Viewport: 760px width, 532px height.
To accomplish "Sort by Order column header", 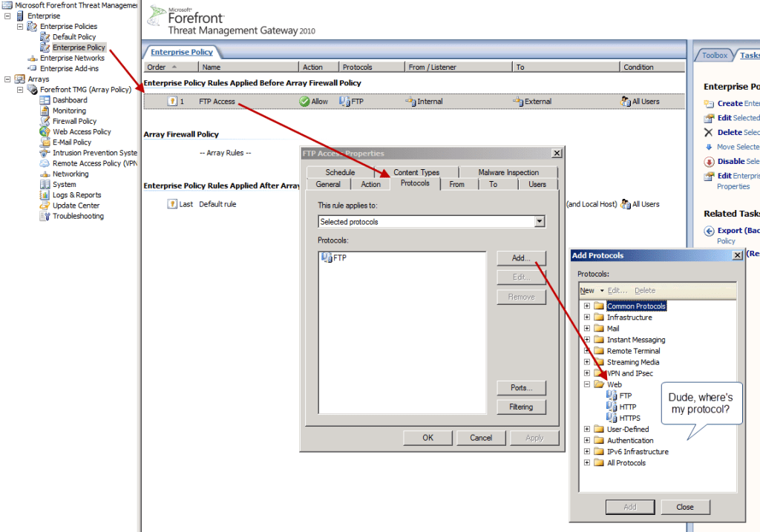I will click(171, 68).
